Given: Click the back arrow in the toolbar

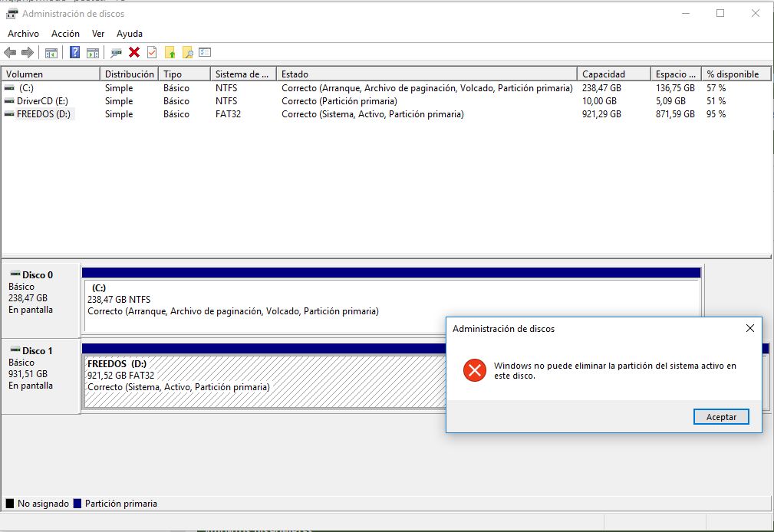Looking at the screenshot, I should (10, 53).
